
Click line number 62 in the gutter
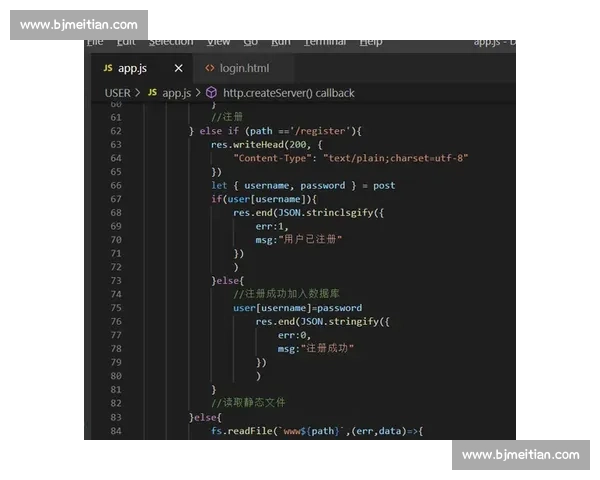tap(115, 131)
